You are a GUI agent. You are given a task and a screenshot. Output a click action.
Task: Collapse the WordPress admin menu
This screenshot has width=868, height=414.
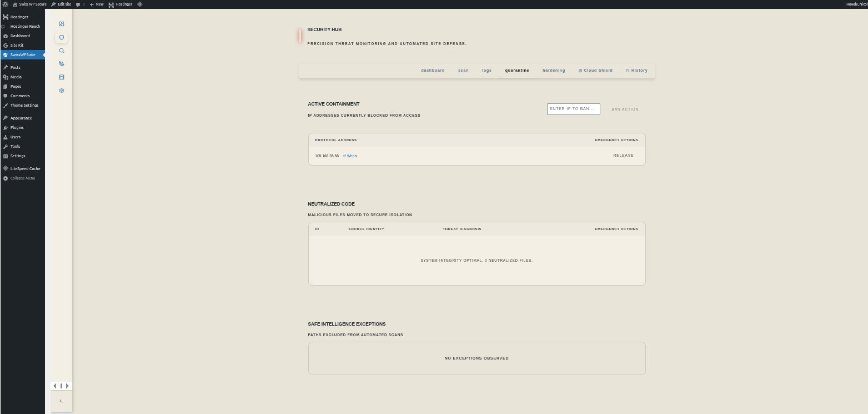22,178
